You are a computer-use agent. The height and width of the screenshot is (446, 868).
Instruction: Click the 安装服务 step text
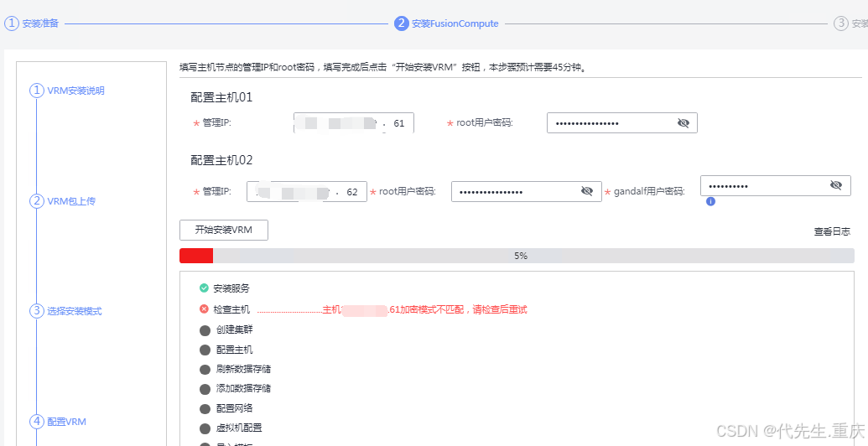click(231, 288)
